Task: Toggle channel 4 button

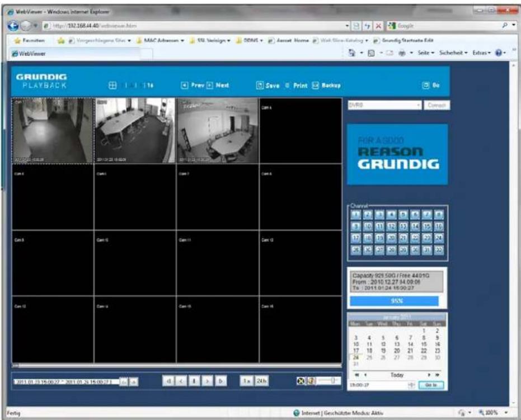Action: (391, 215)
